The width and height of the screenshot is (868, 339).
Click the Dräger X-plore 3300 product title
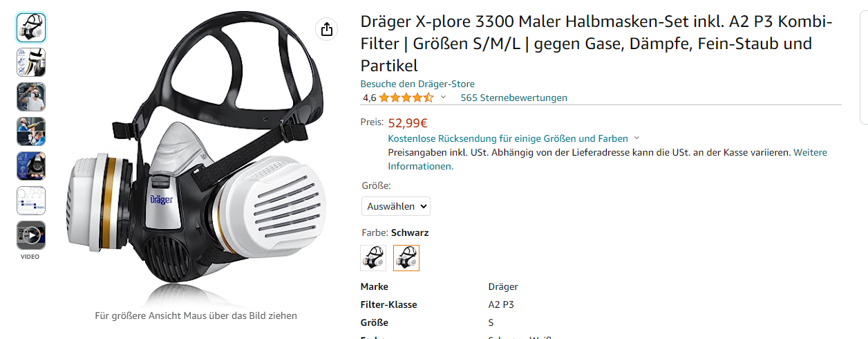(596, 44)
